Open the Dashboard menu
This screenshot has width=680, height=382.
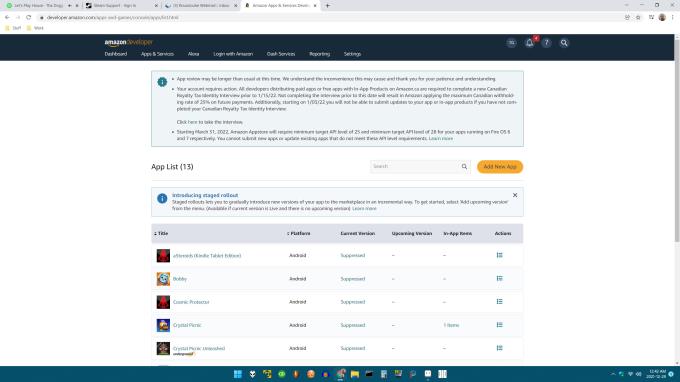tap(116, 54)
